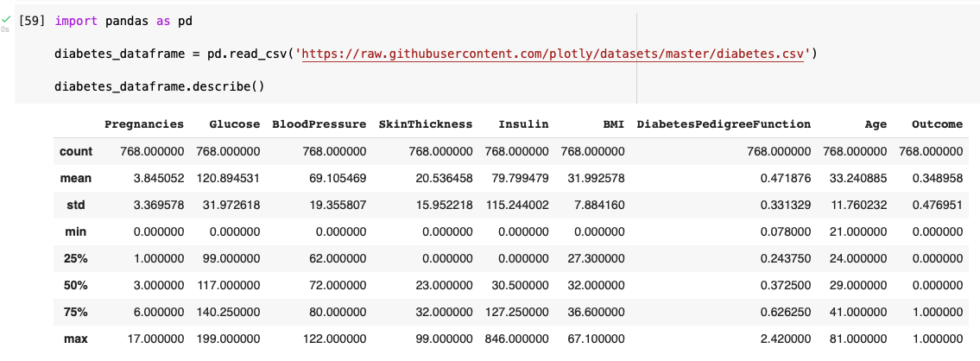The height and width of the screenshot is (361, 980).
Task: Select the SkinThickness column header
Action: [426, 124]
